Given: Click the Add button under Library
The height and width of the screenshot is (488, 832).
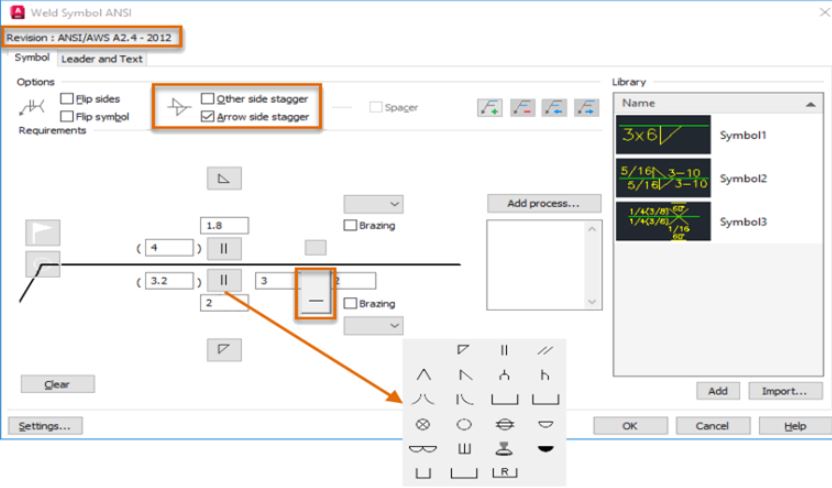Looking at the screenshot, I should [x=718, y=391].
